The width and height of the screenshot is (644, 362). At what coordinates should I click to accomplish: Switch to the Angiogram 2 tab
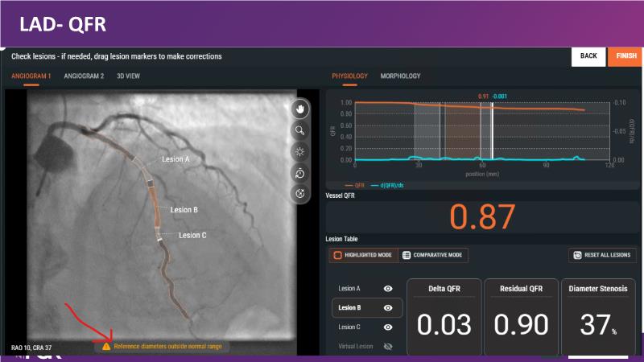coord(84,76)
